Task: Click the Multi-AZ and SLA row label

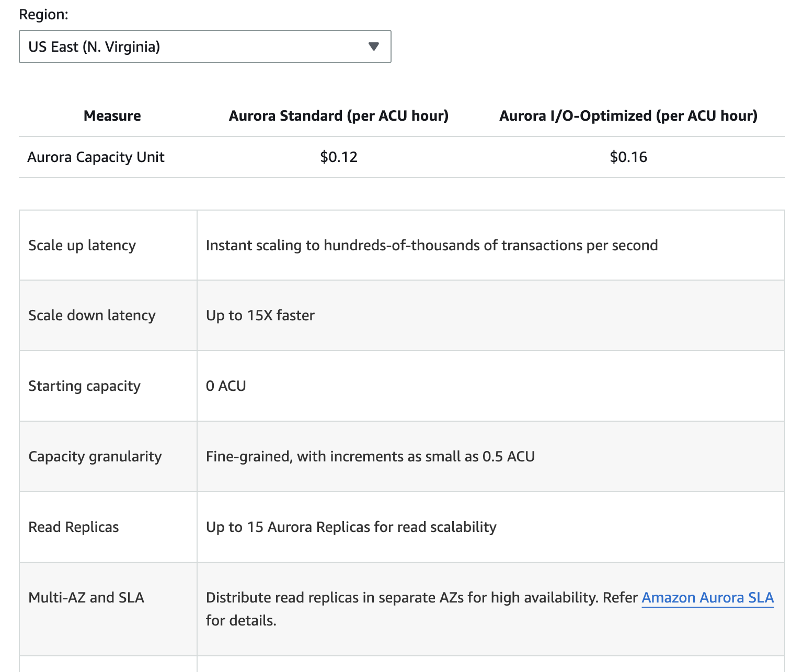Action: (x=86, y=597)
